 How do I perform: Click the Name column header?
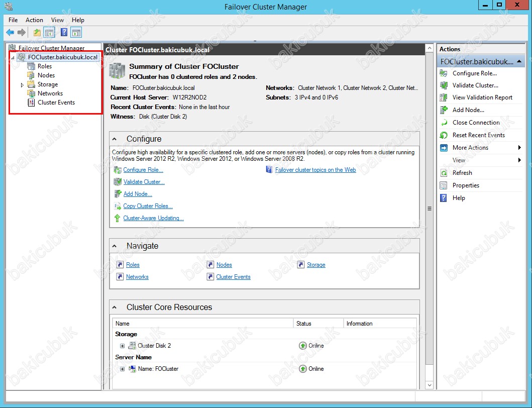[203, 324]
